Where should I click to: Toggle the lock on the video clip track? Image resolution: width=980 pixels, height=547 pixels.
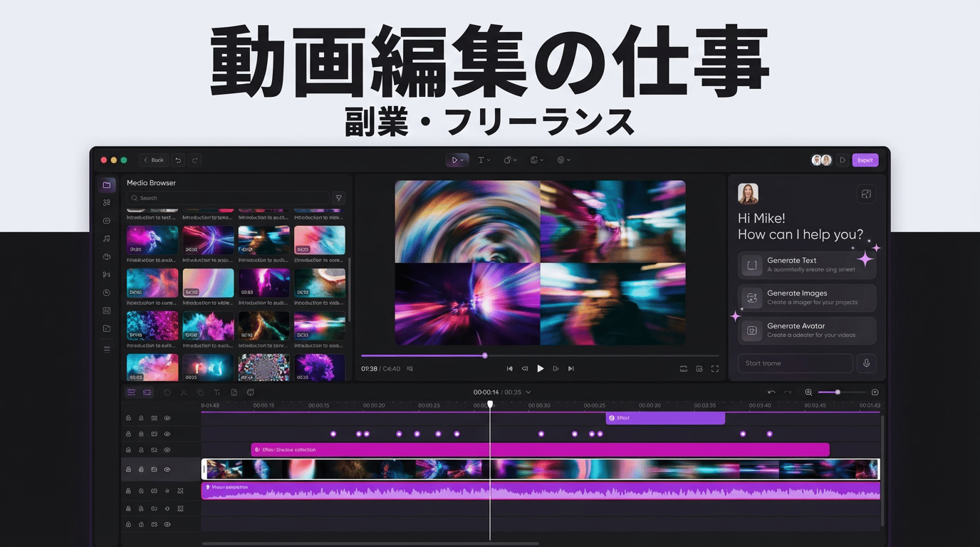pyautogui.click(x=130, y=469)
